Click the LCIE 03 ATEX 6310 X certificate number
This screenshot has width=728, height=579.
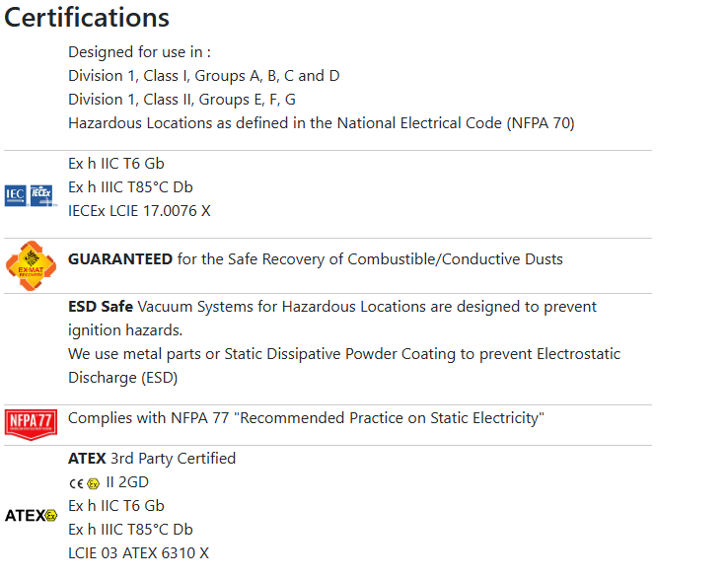pyautogui.click(x=138, y=553)
